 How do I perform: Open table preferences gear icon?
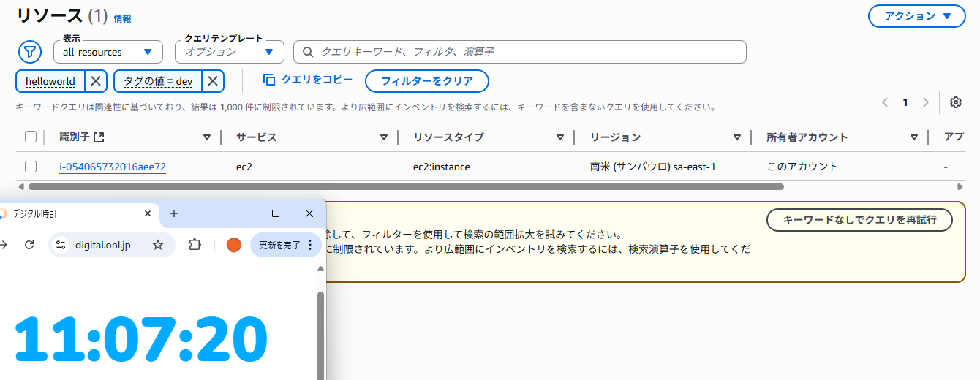click(955, 102)
